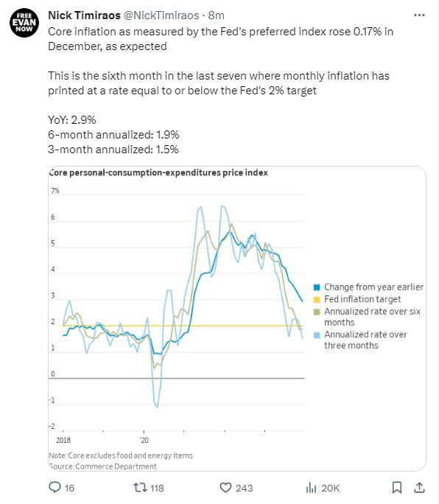Open Nick Timiraos display name link
Viewport: 439px width, 504px height.
(x=84, y=15)
